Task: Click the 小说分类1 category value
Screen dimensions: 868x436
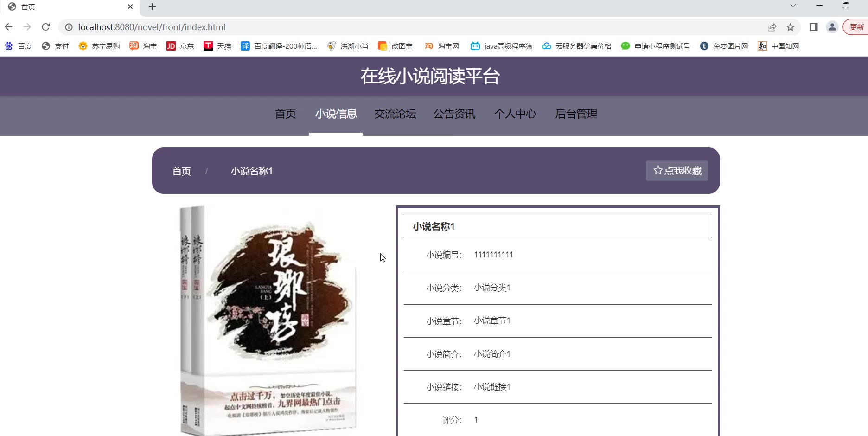Action: click(492, 288)
